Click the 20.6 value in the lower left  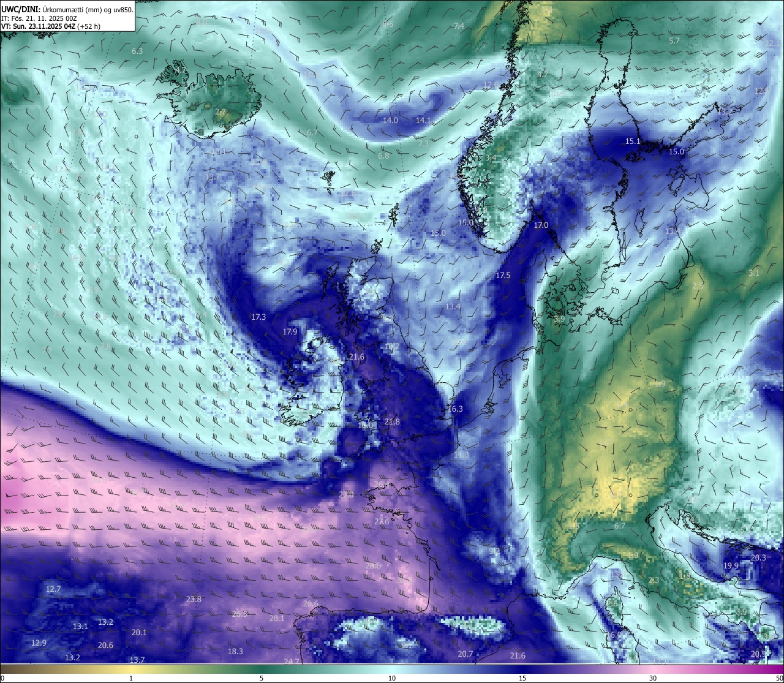(x=105, y=645)
